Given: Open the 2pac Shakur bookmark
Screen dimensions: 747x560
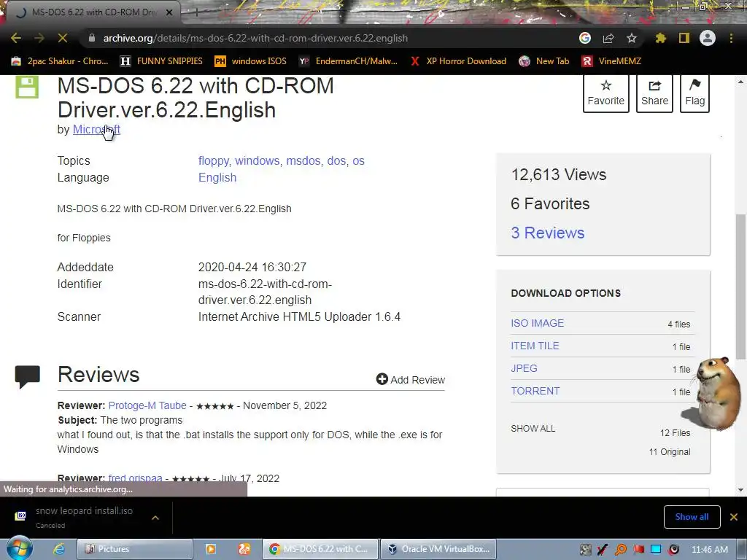Looking at the screenshot, I should click(x=60, y=61).
